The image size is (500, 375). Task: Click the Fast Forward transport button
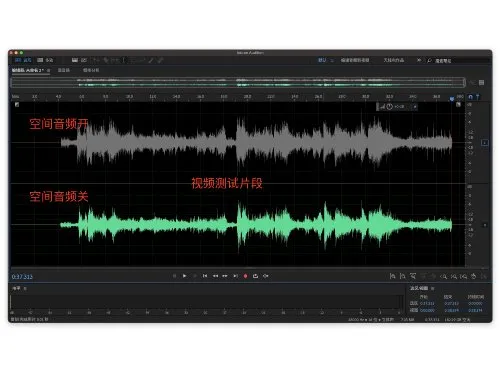(225, 276)
